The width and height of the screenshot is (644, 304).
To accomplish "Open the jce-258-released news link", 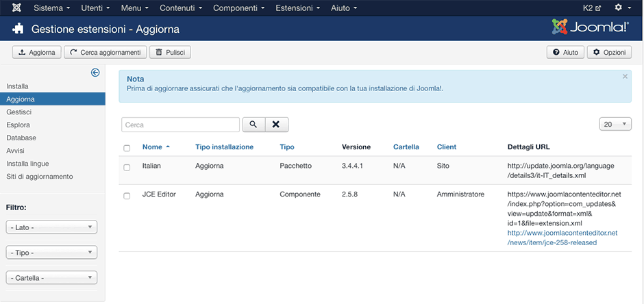I will click(562, 238).
